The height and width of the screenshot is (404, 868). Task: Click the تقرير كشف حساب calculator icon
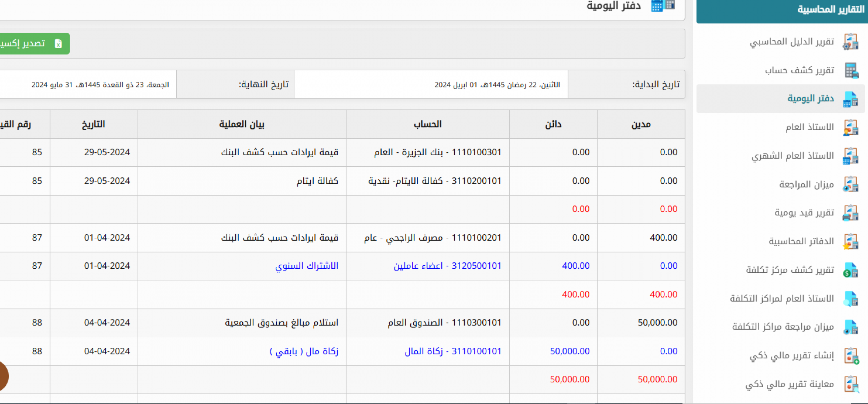[x=851, y=70]
